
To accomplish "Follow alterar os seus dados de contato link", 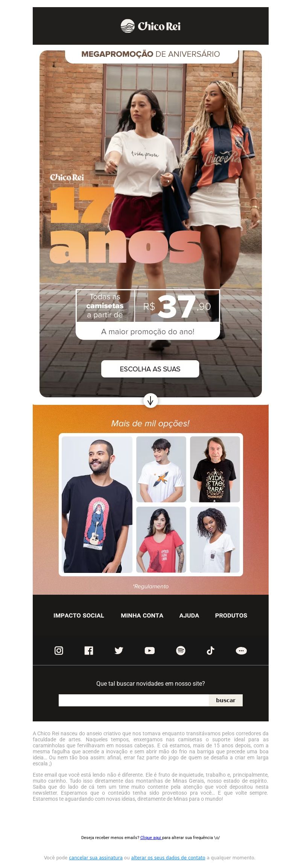I will 168,857.
